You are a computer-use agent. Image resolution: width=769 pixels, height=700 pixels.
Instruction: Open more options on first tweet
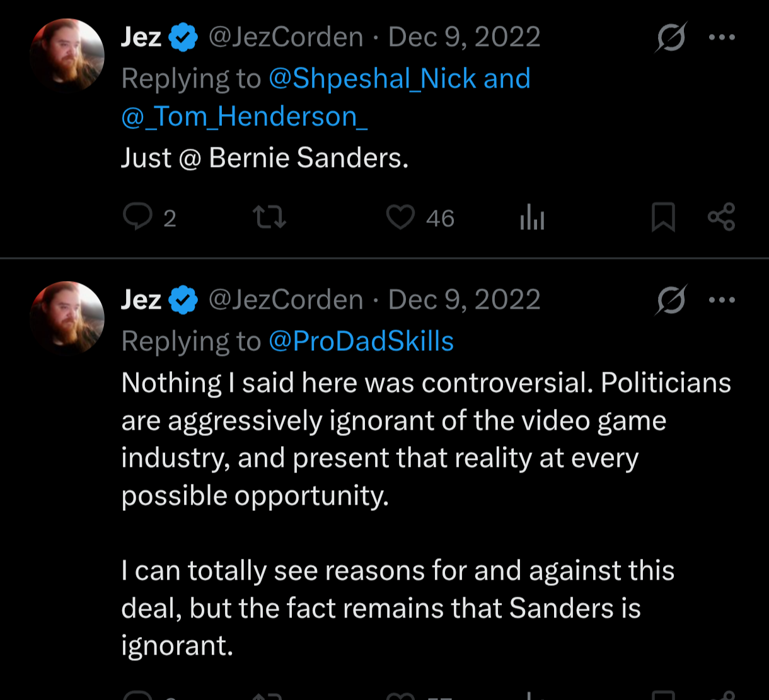[x=722, y=37]
